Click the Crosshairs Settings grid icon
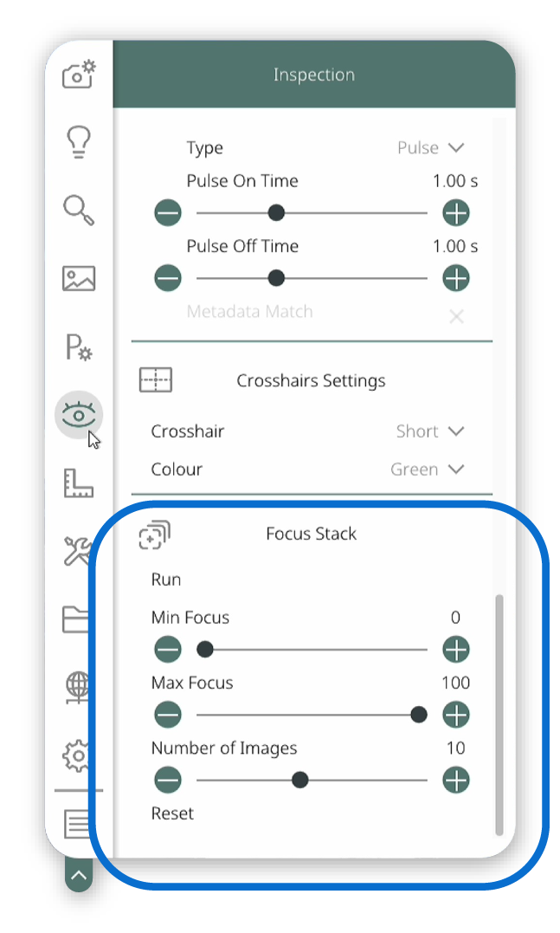The height and width of the screenshot is (933, 560). pyautogui.click(x=156, y=379)
